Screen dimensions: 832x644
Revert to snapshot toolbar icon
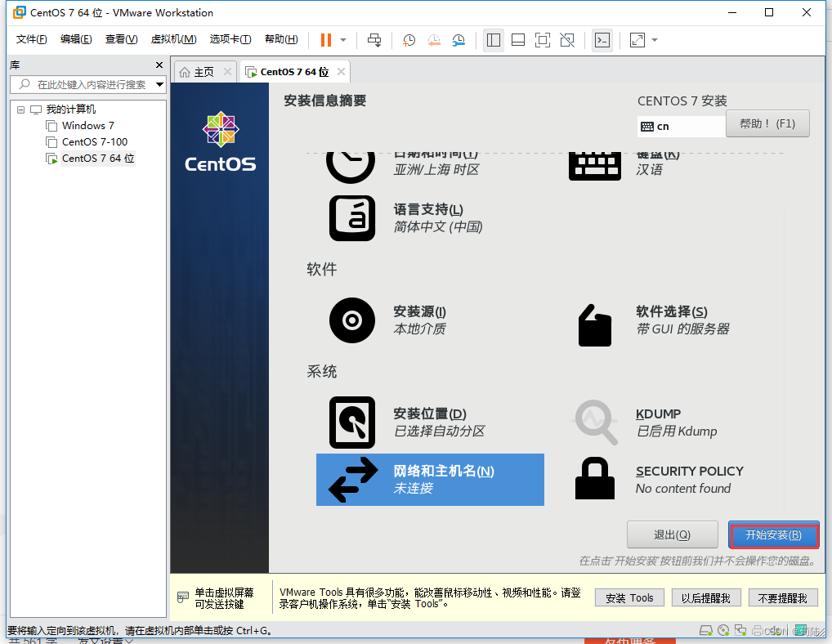(434, 40)
